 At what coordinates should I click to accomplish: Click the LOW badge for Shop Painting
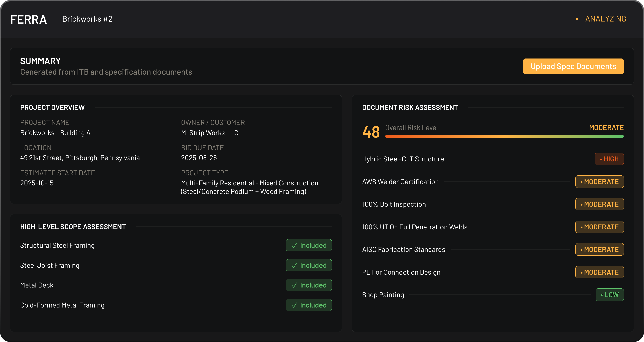coord(609,295)
